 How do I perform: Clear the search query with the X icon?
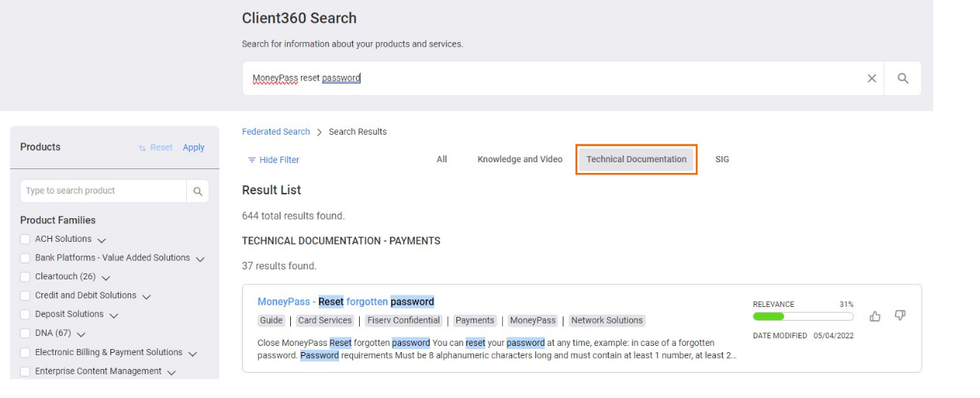coord(871,78)
